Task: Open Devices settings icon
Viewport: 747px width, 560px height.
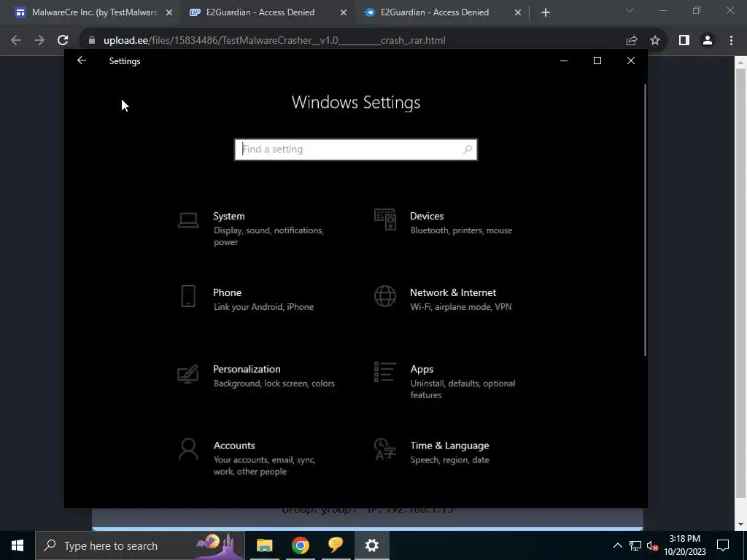Action: point(385,220)
